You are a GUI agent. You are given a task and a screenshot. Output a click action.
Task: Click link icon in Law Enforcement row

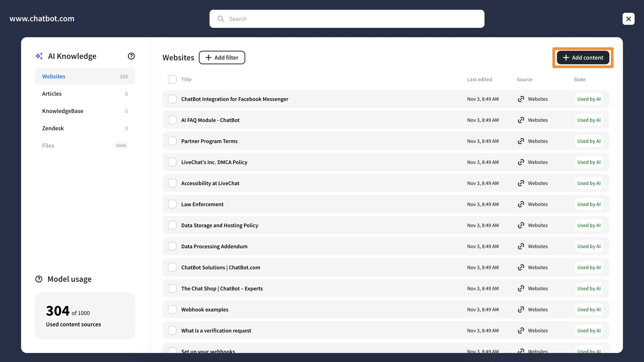(x=521, y=204)
